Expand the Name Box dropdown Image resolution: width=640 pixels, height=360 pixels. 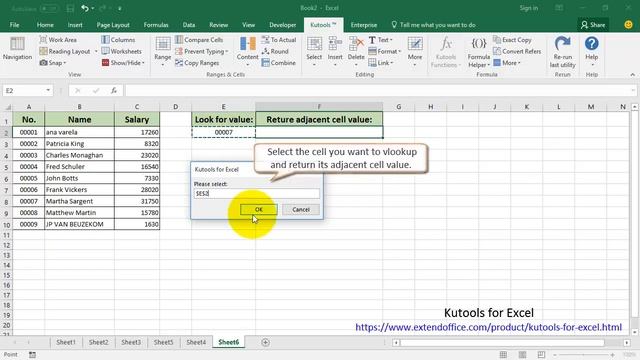tap(48, 91)
